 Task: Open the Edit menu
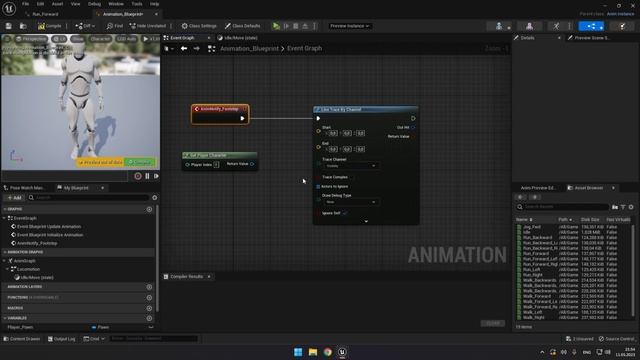tap(40, 4)
